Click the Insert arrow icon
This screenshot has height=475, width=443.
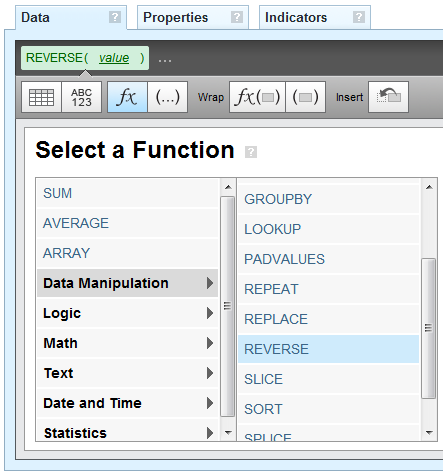tap(388, 97)
